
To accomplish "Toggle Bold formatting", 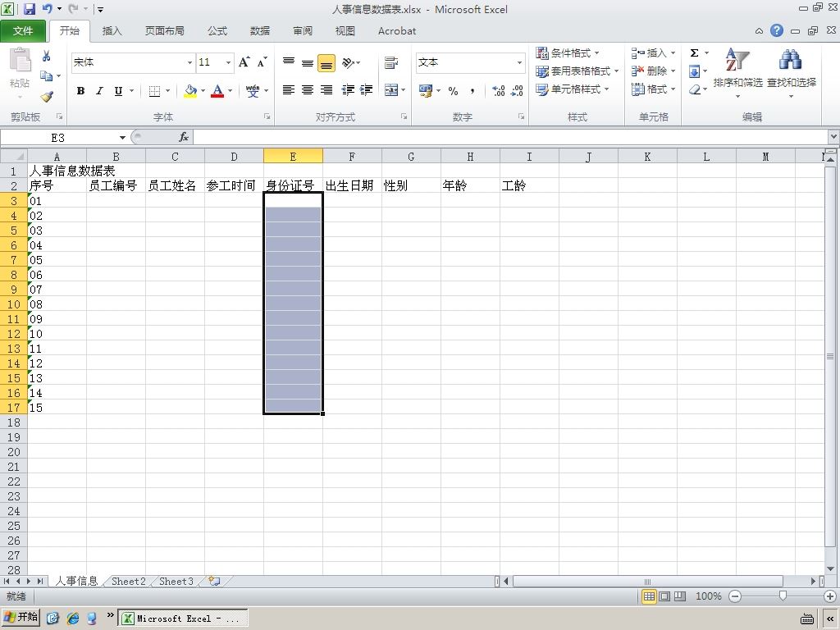I will pyautogui.click(x=80, y=91).
